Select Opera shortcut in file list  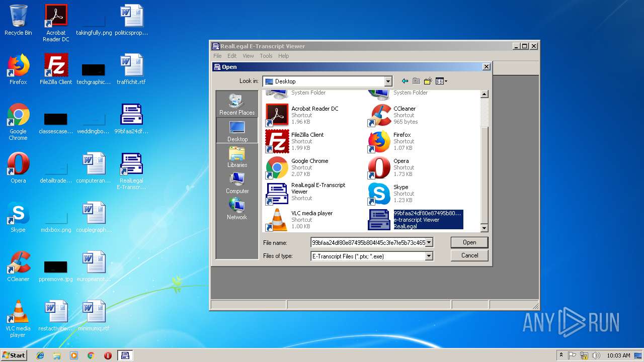(x=391, y=167)
